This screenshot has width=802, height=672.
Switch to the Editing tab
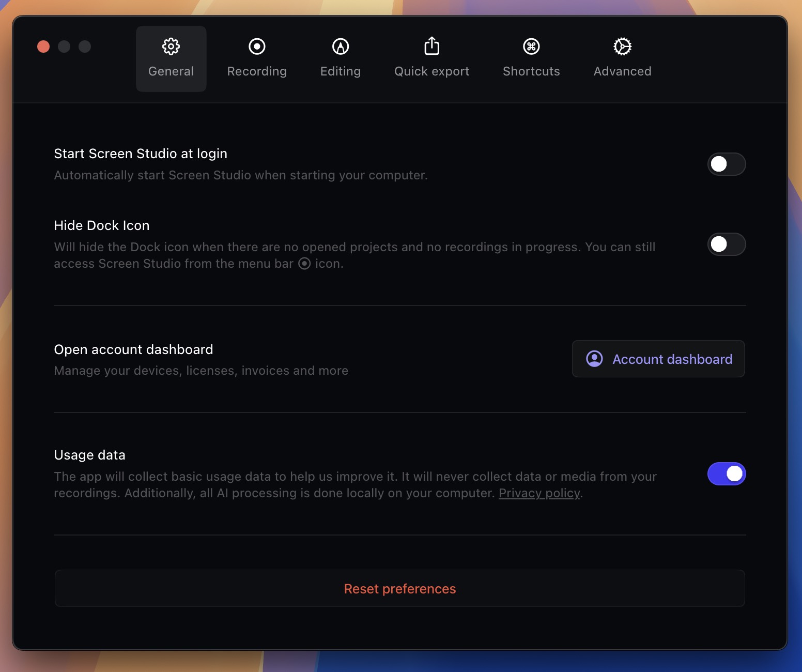point(340,58)
